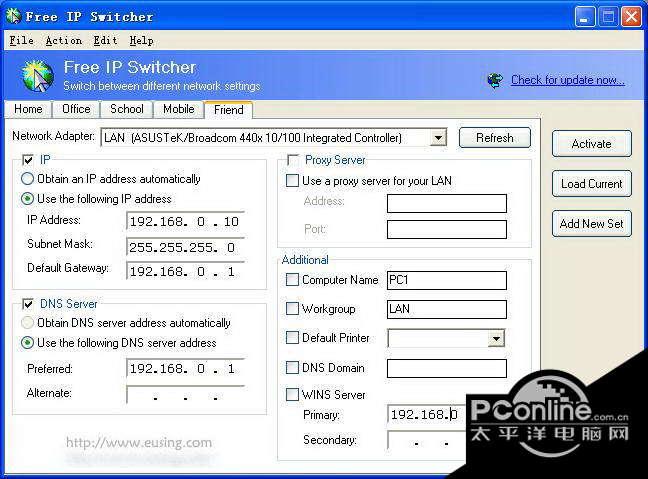This screenshot has height=479, width=648.
Task: Check the Computer Name checkbox
Action: click(x=292, y=280)
